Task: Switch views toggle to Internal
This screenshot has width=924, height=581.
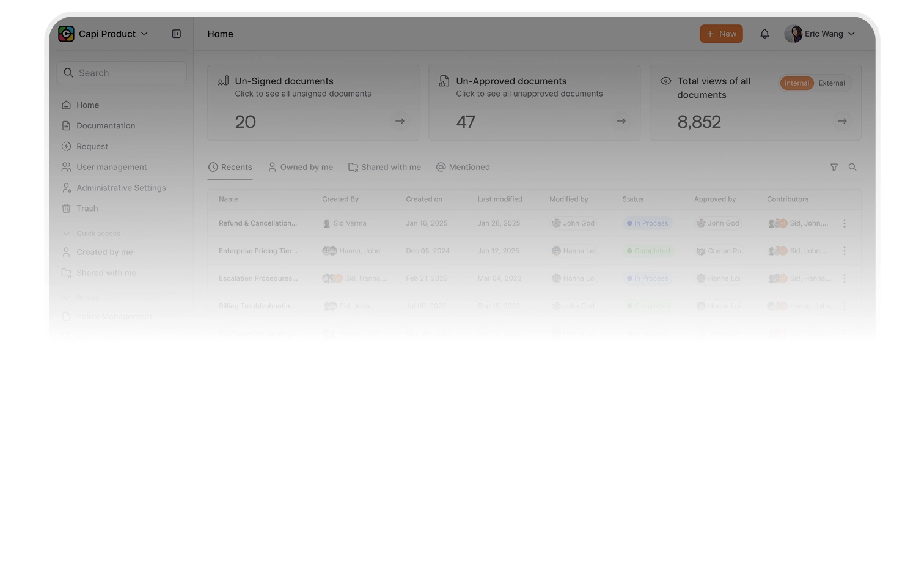Action: pyautogui.click(x=796, y=83)
